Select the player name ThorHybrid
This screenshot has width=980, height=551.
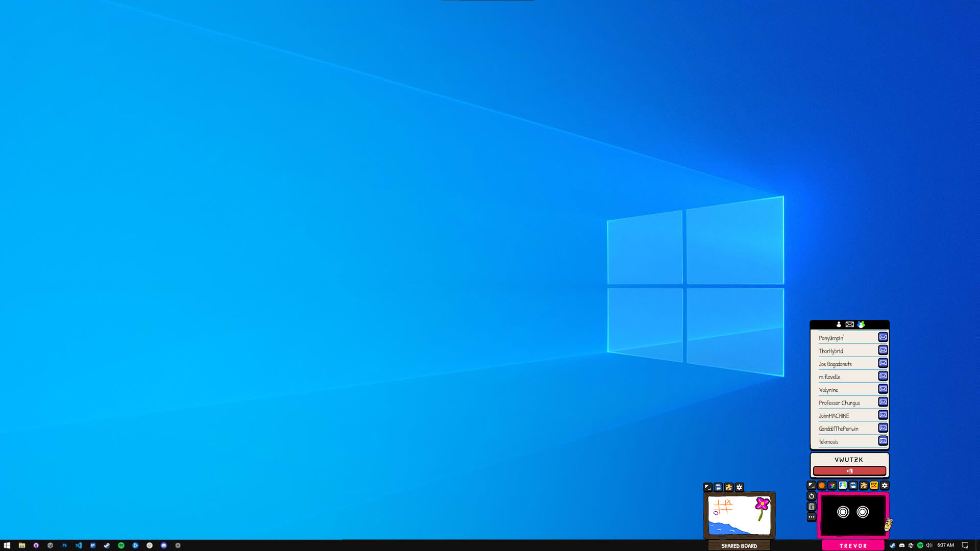[831, 351]
